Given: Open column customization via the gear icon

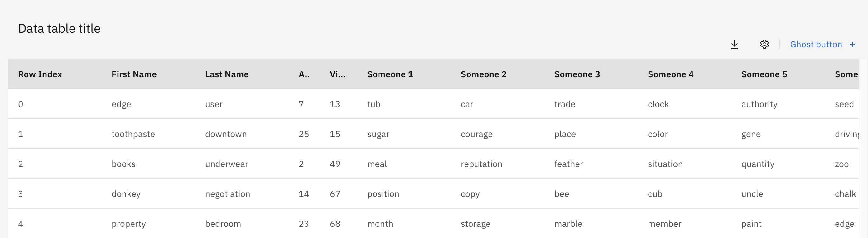Looking at the screenshot, I should click(764, 44).
